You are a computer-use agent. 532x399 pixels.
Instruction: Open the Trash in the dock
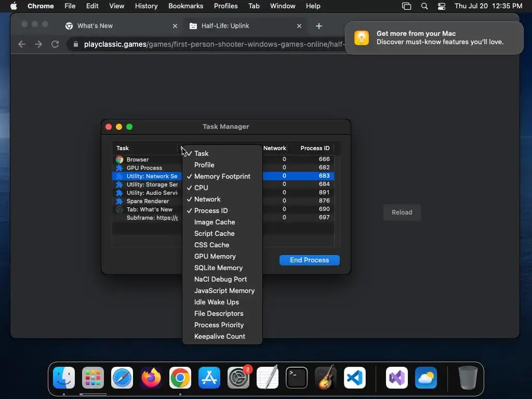pos(468,378)
